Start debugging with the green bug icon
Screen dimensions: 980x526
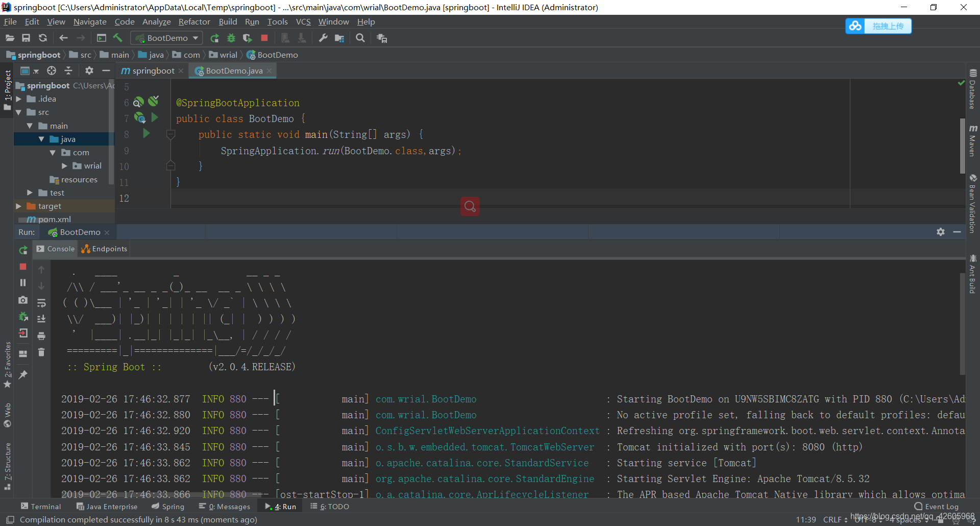pos(231,38)
